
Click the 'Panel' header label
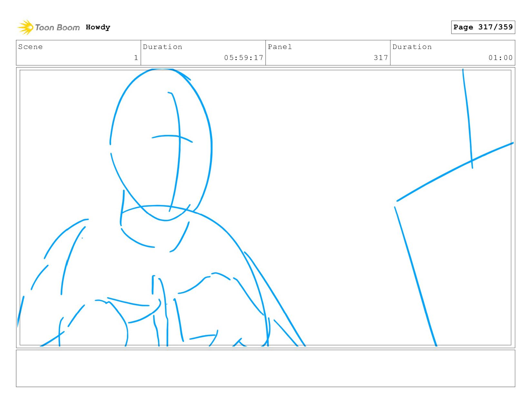click(x=280, y=47)
